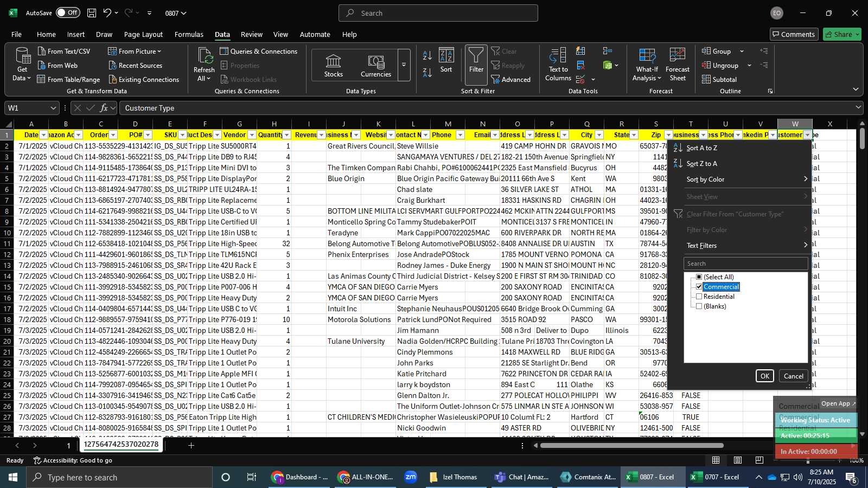Select the Currencies data type
Viewport: 868px width, 488px height.
tap(376, 65)
